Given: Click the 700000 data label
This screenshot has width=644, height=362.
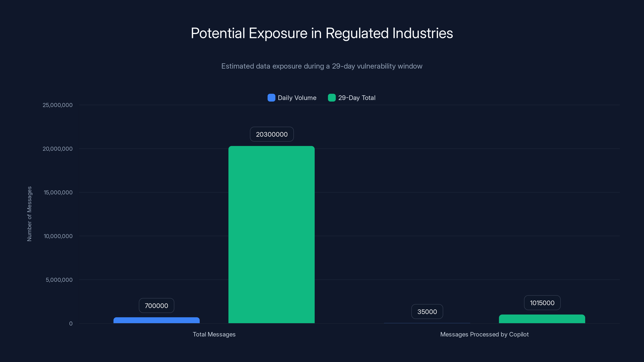Looking at the screenshot, I should click(x=156, y=305).
